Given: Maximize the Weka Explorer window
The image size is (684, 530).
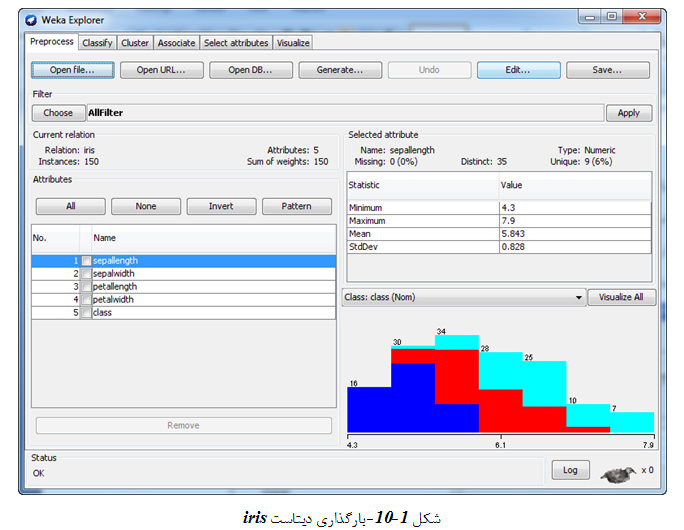Looking at the screenshot, I should coord(612,17).
